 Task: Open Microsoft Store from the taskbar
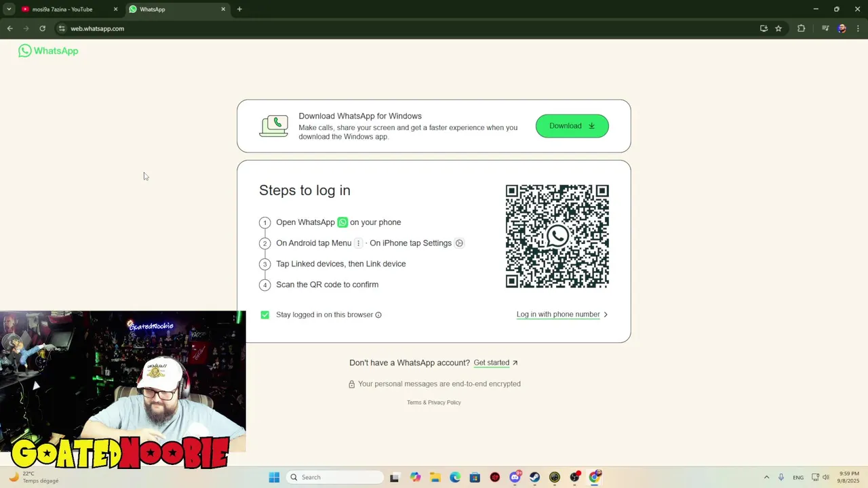(x=475, y=477)
